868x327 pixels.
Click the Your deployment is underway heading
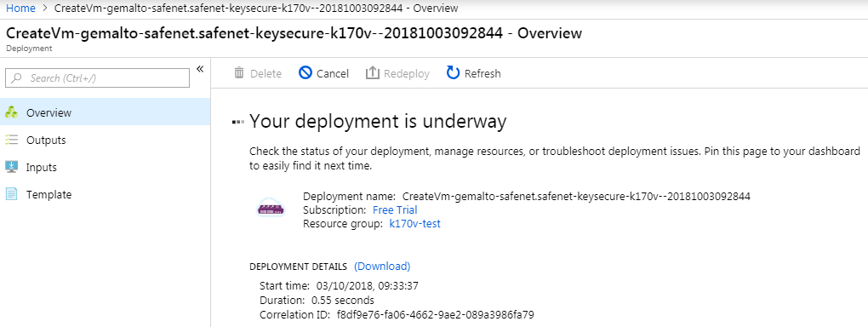pyautogui.click(x=378, y=122)
